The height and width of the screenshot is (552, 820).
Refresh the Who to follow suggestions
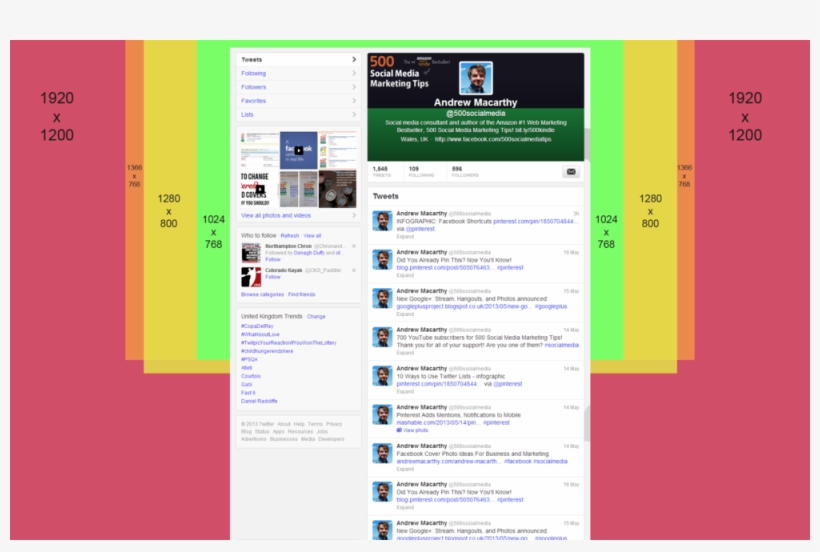pos(290,236)
